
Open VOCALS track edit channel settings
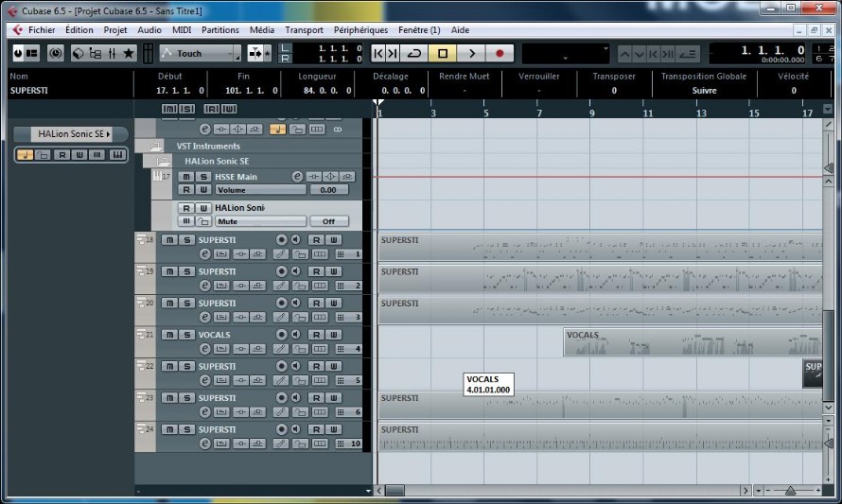coord(204,349)
